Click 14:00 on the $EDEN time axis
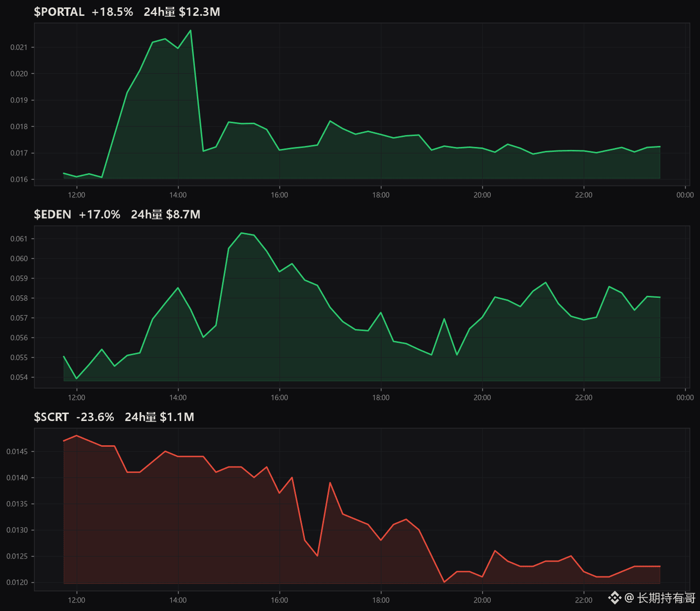 178,397
